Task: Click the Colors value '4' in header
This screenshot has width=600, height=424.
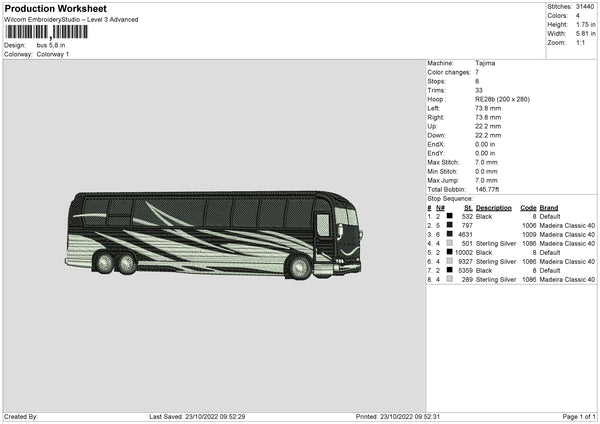Action: pyautogui.click(x=578, y=16)
